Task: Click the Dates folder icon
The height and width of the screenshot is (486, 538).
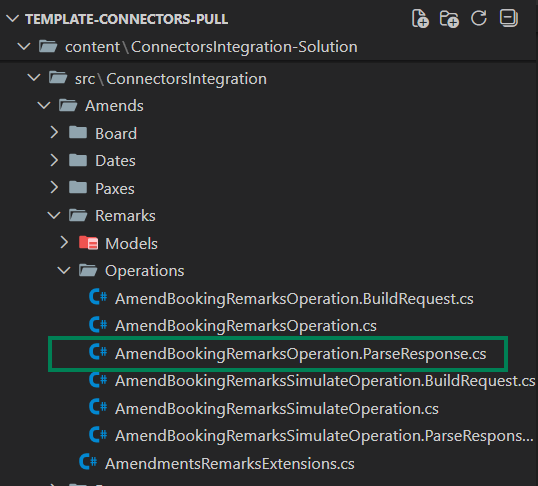Action: (x=78, y=160)
